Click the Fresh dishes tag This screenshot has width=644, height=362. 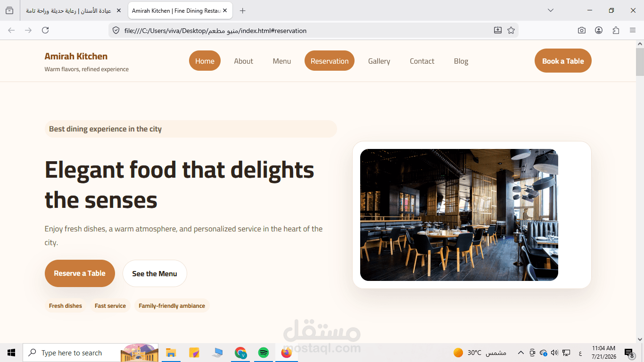(66, 306)
